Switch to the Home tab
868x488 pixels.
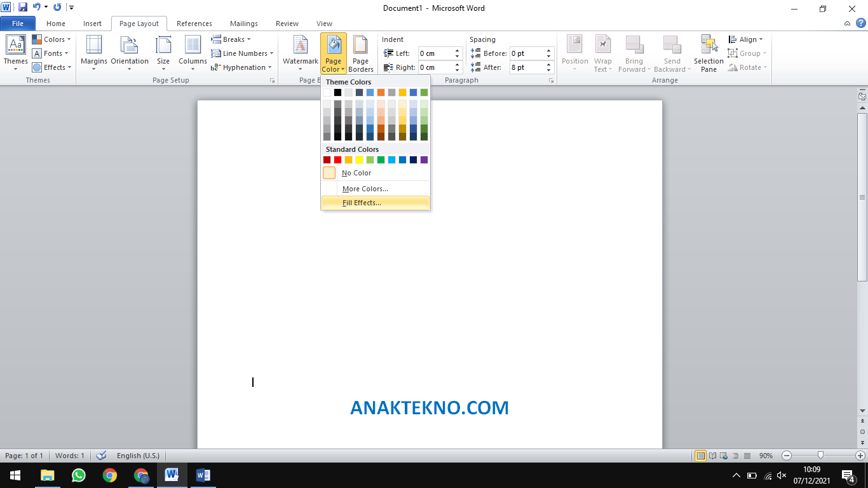coord(56,24)
